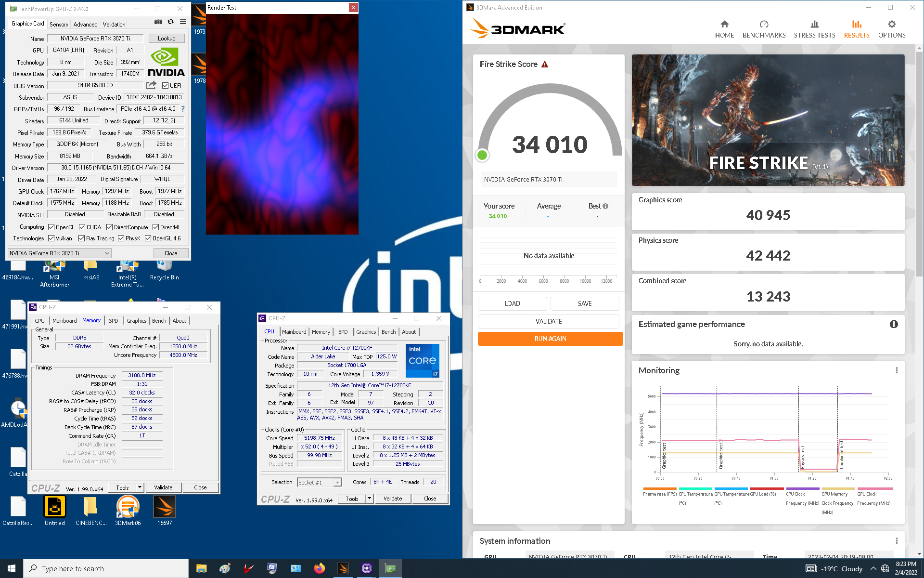This screenshot has height=578, width=924.
Task: Open the Socket #1 selection dropdown
Action: coord(319,482)
